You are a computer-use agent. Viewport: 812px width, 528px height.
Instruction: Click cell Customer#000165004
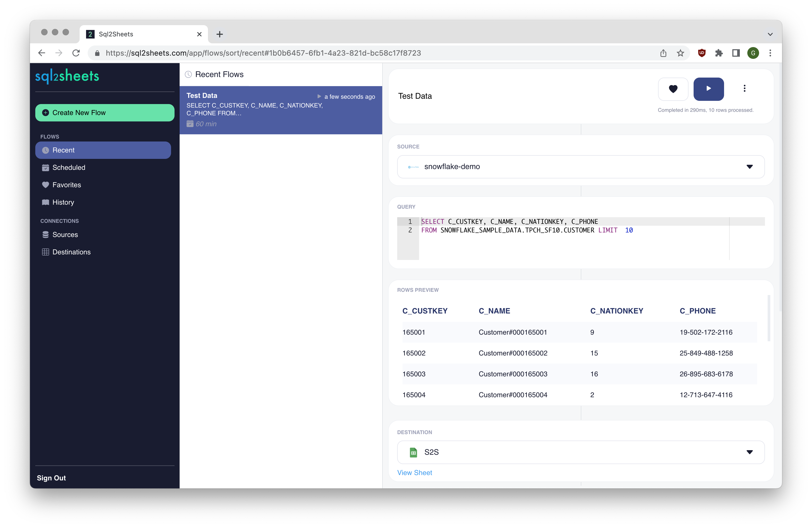tap(513, 395)
